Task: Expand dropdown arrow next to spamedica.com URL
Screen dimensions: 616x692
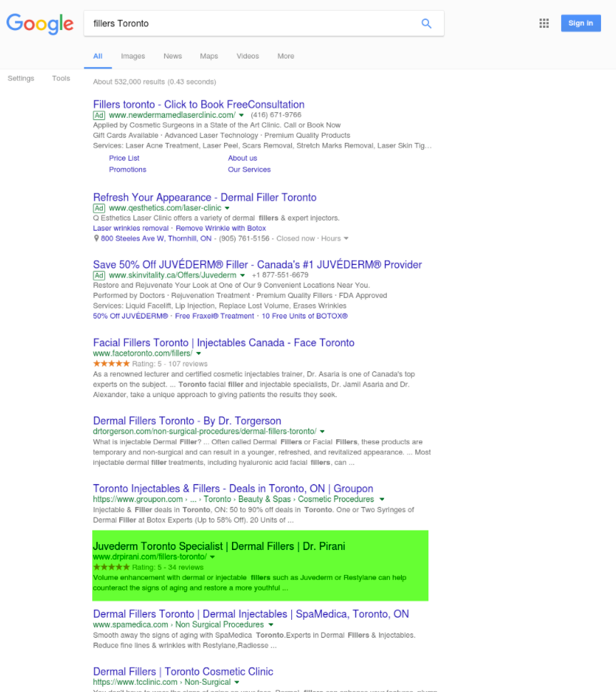Action: (271, 625)
